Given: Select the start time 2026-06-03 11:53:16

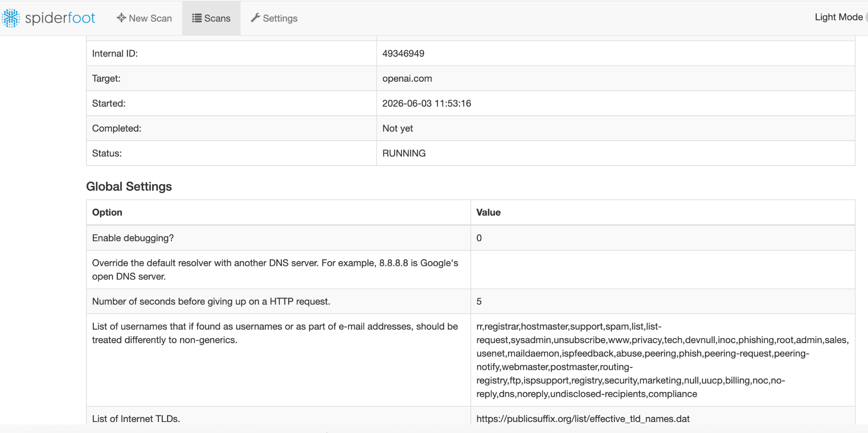Looking at the screenshot, I should (x=426, y=103).
